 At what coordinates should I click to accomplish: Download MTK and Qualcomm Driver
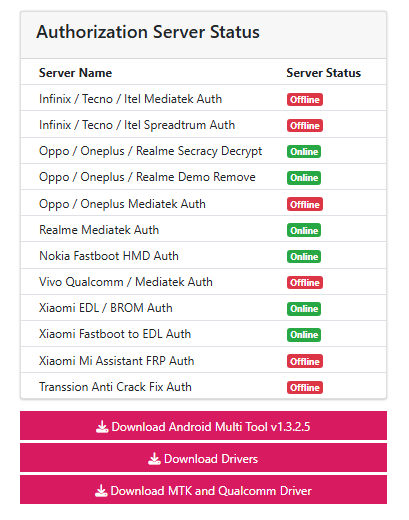tap(203, 490)
